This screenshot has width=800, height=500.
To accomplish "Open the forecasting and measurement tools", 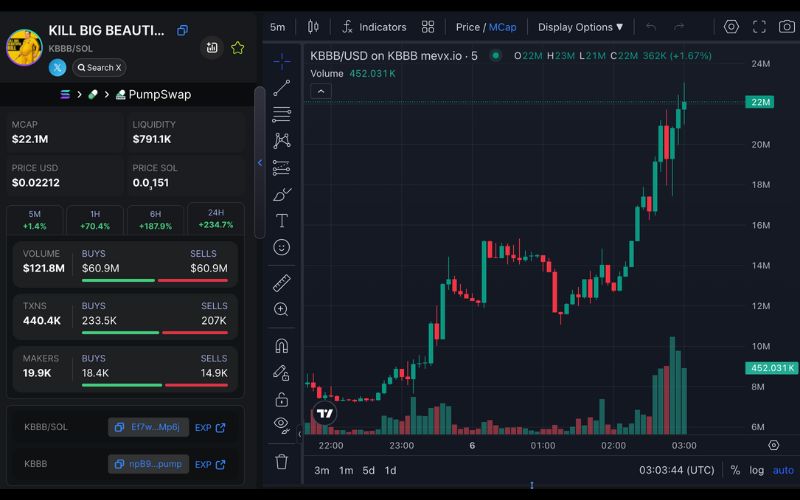I will 282,167.
